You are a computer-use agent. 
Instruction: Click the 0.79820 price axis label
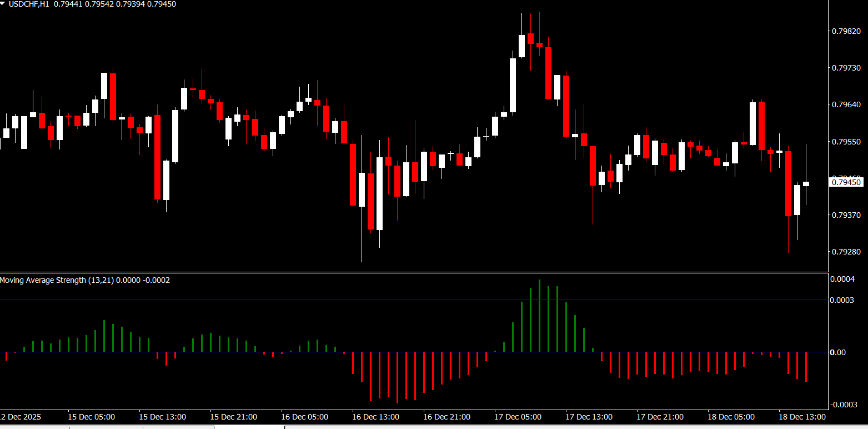[846, 32]
